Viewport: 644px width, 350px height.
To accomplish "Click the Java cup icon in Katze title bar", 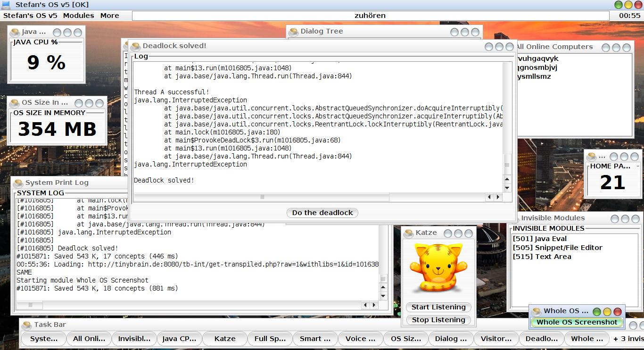I will (x=409, y=233).
